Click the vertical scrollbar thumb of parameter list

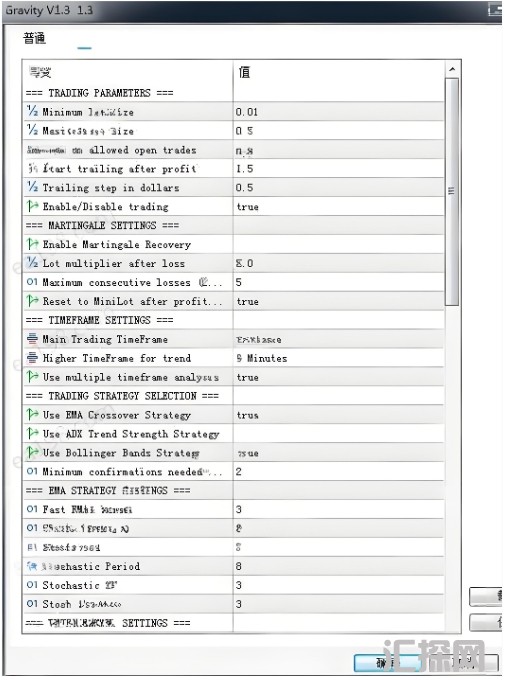452,191
